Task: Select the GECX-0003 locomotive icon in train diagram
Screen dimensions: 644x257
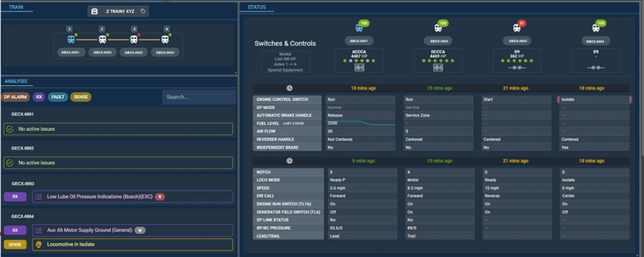Action: (x=134, y=39)
